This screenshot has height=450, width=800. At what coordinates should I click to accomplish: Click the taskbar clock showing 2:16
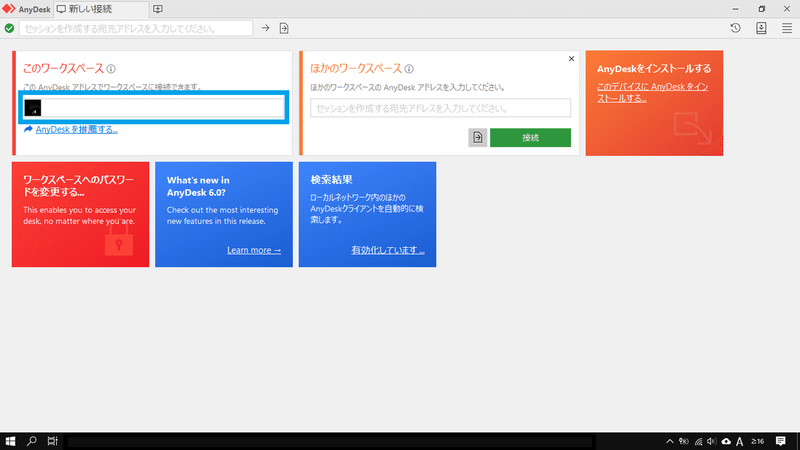pyautogui.click(x=758, y=441)
